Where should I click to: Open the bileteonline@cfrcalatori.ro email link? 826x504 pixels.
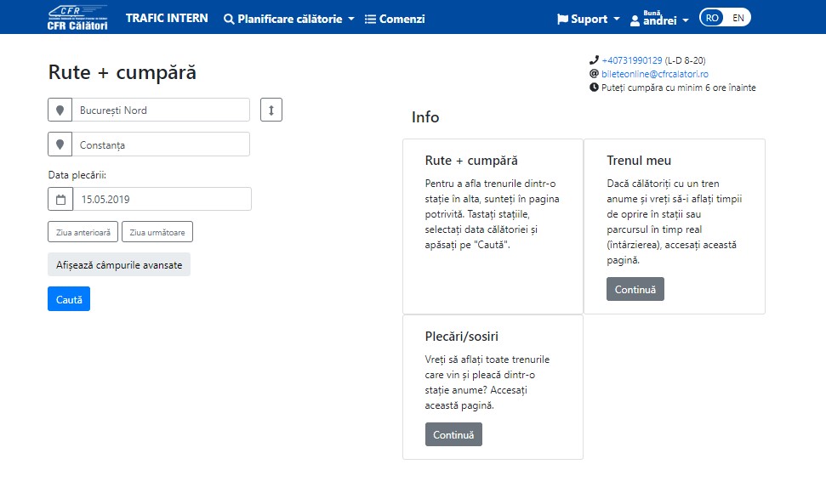655,74
